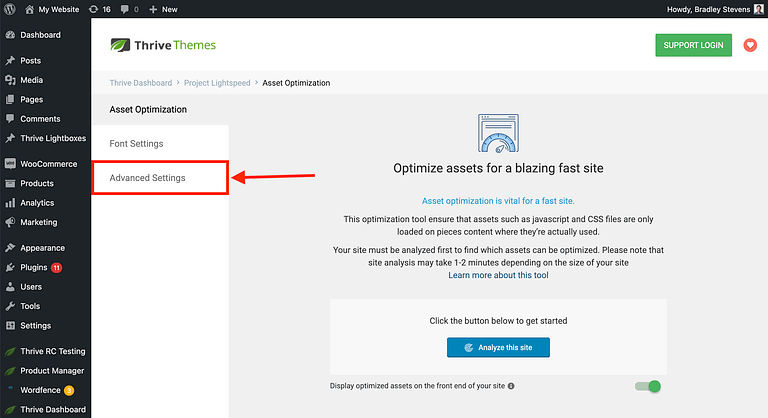The width and height of the screenshot is (768, 418).
Task: Click the Products icon in sidebar
Action: click(x=10, y=183)
